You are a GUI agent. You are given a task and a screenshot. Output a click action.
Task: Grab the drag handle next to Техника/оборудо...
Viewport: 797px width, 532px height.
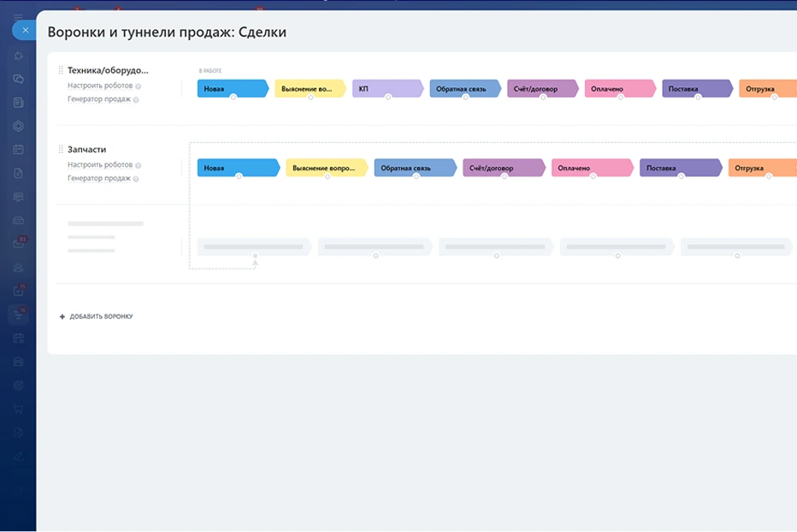pyautogui.click(x=61, y=70)
